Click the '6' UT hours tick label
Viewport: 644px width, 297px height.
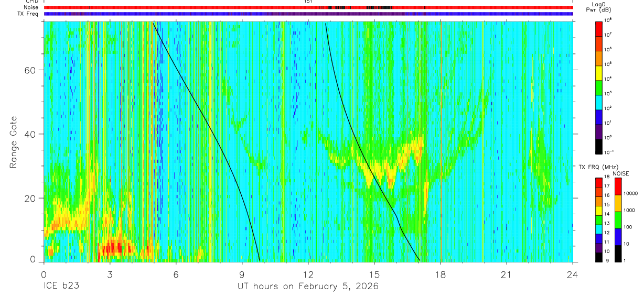click(x=176, y=275)
